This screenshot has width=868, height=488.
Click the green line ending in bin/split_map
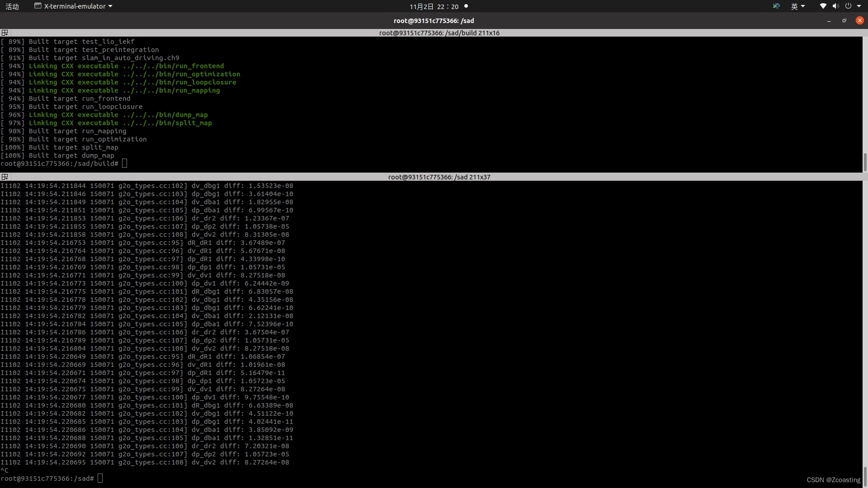(x=106, y=123)
